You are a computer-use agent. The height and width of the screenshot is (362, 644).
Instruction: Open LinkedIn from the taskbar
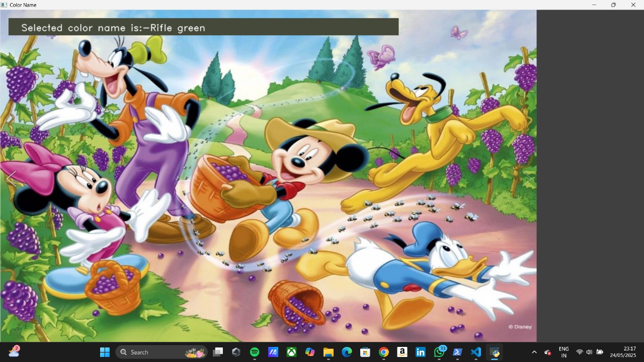coord(421,352)
